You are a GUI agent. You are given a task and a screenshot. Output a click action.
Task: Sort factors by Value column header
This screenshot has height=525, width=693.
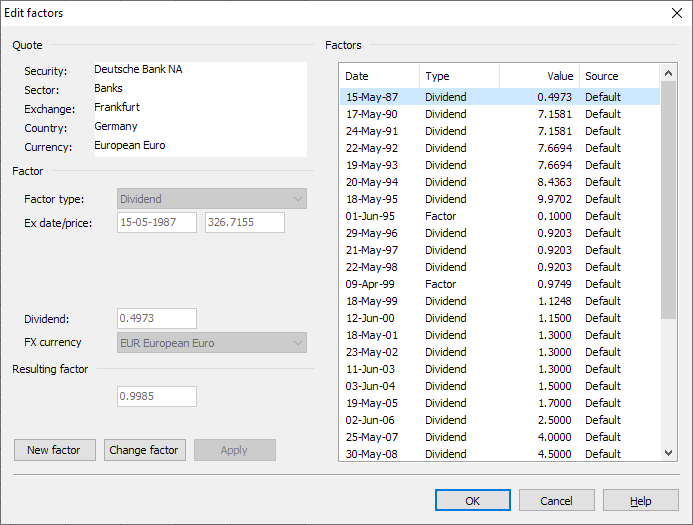(x=539, y=76)
